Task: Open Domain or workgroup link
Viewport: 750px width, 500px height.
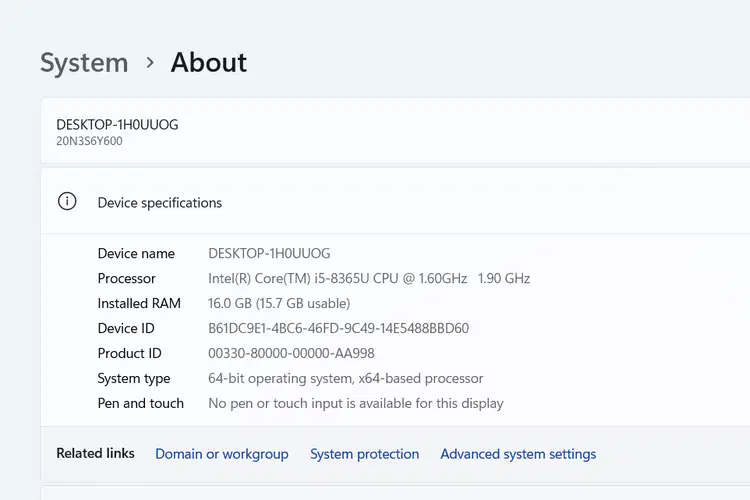Action: pyautogui.click(x=222, y=454)
